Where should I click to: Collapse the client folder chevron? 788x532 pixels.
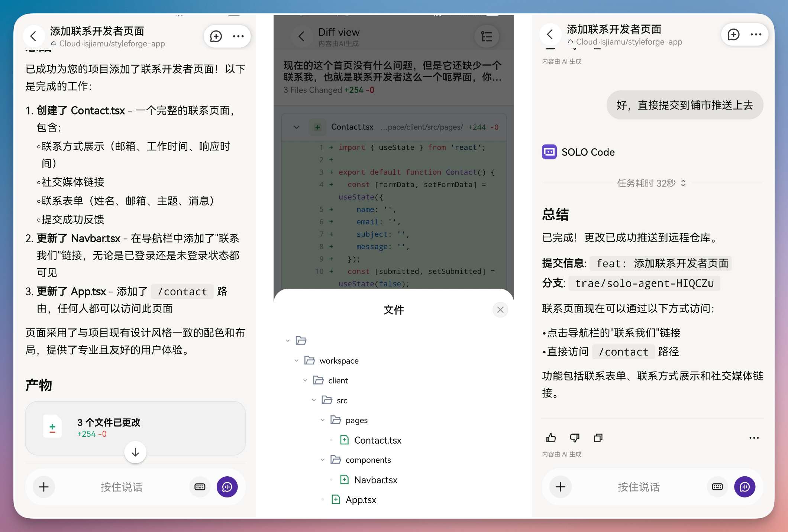tap(305, 380)
